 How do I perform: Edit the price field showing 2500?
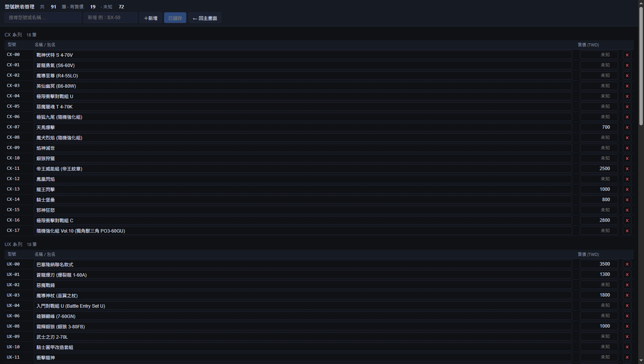point(599,169)
